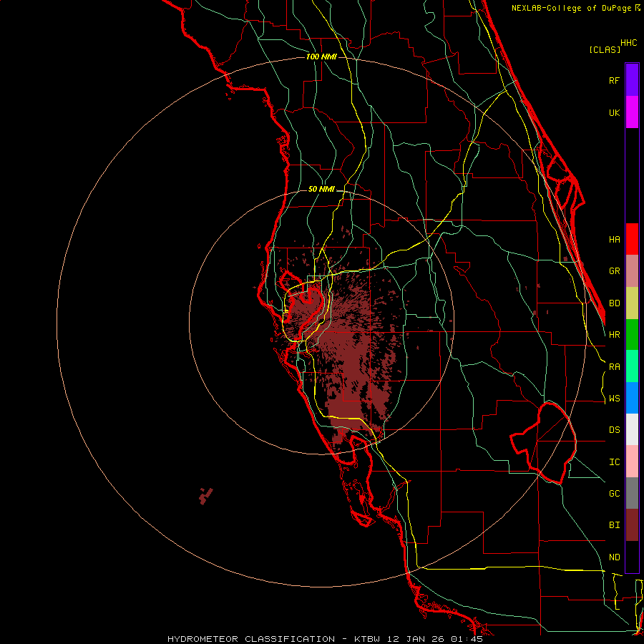Click the HA red color swatch in legend
Screen dimensions: 644x644
click(x=632, y=239)
